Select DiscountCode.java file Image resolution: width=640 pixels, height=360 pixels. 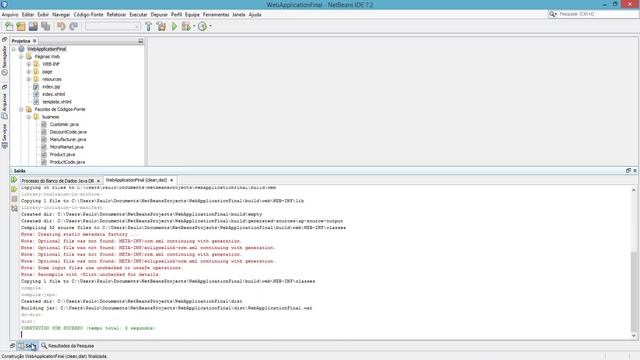pyautogui.click(x=68, y=132)
